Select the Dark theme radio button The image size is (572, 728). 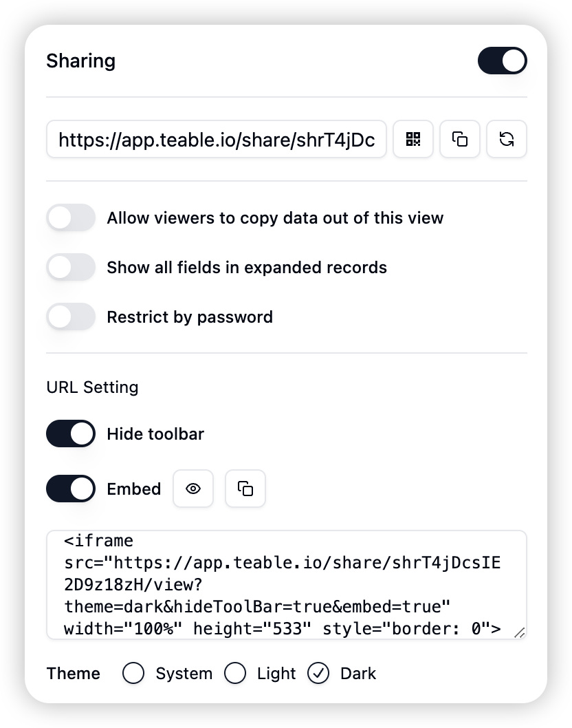click(x=318, y=673)
